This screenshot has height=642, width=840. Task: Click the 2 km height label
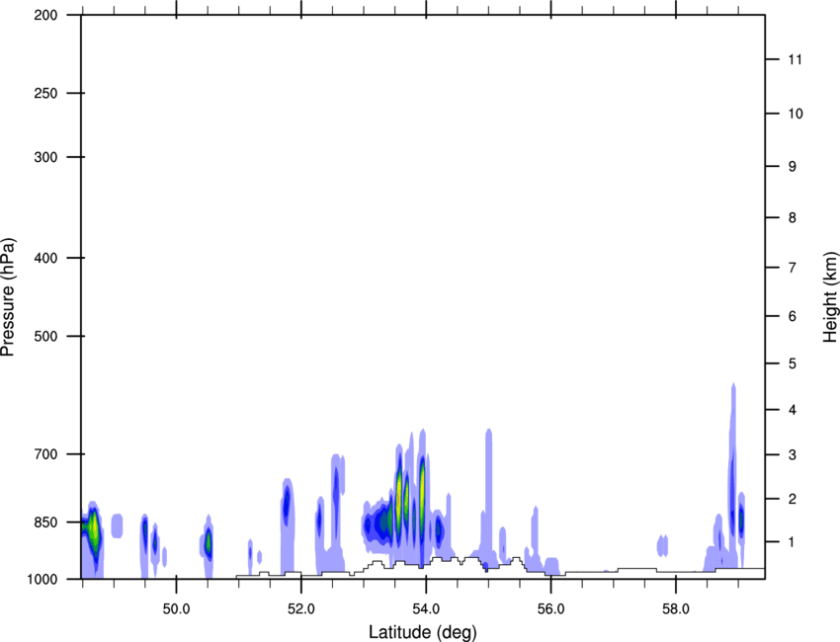point(793,499)
